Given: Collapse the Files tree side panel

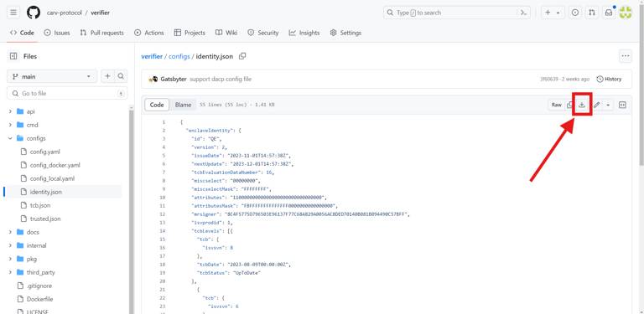Looking at the screenshot, I should point(13,56).
